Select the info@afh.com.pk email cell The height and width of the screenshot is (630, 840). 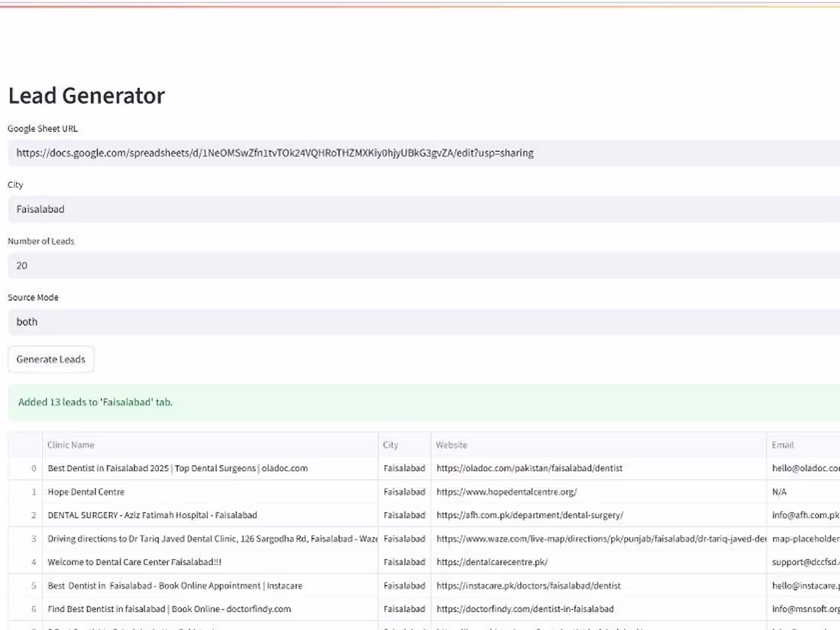pyautogui.click(x=803, y=515)
